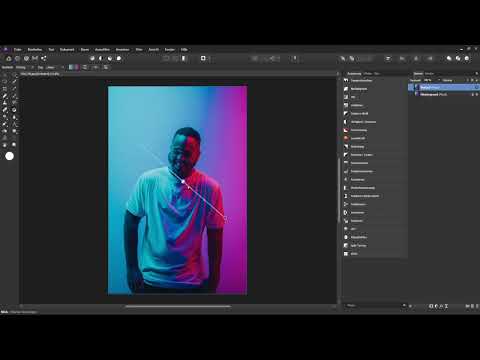
Task: Toggle visibility of the highlighted top layer
Action: tap(477, 87)
